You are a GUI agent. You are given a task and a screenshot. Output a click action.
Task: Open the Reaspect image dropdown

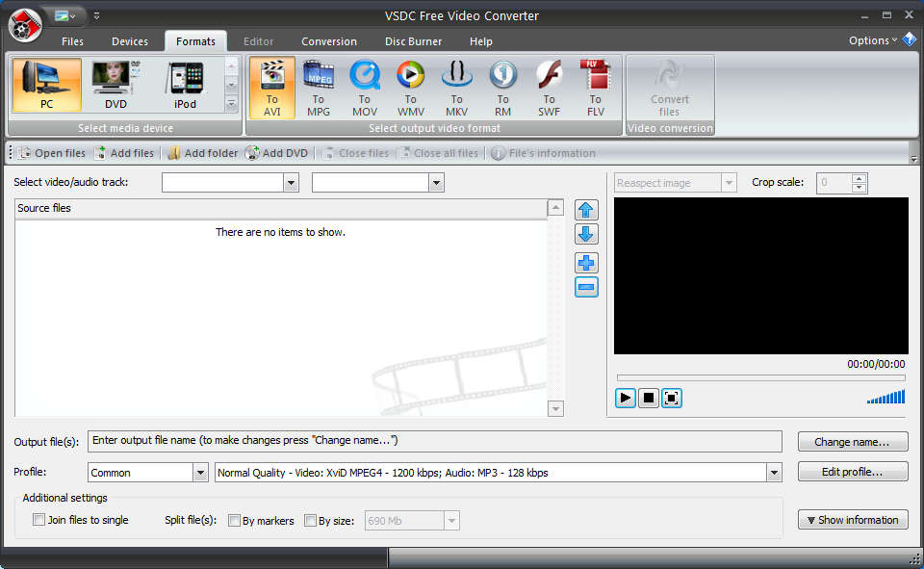click(x=729, y=183)
